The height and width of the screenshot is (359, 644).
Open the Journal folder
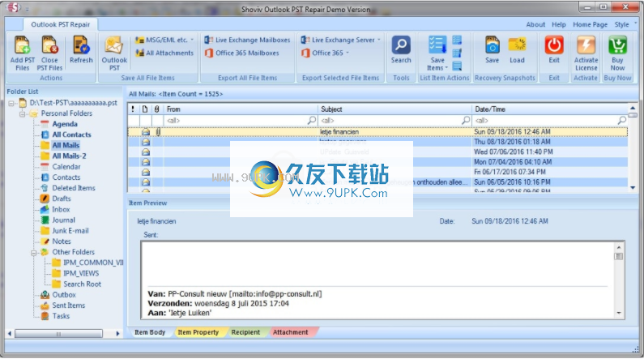click(64, 220)
